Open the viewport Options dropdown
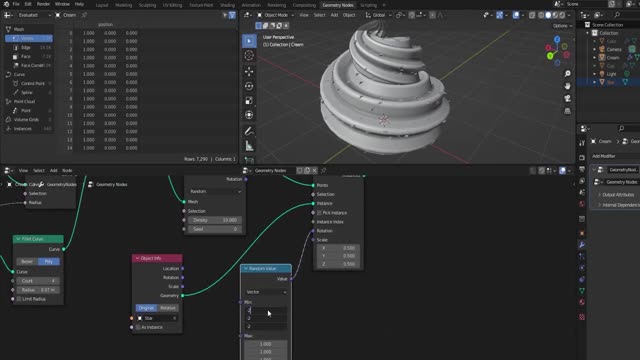The image size is (640, 360). coord(562,26)
